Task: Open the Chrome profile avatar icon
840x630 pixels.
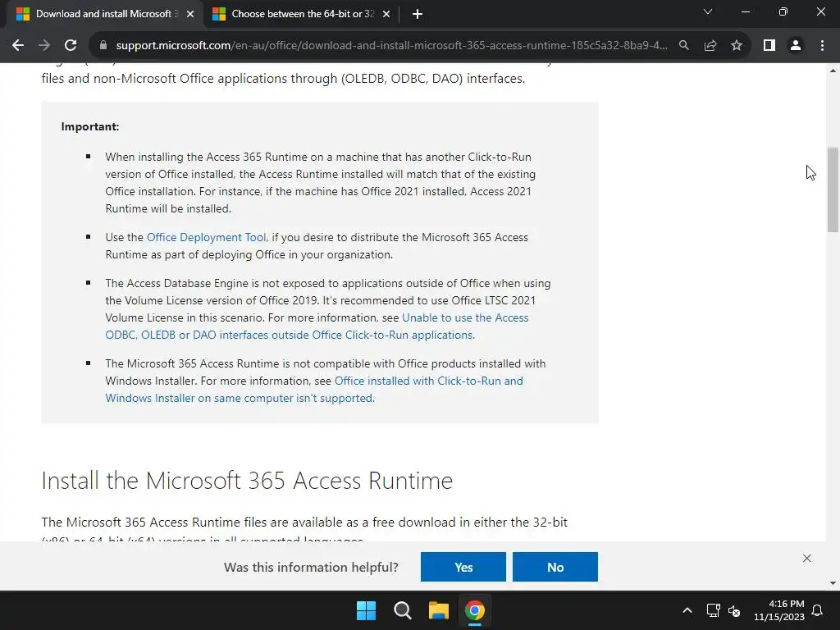Action: point(796,46)
